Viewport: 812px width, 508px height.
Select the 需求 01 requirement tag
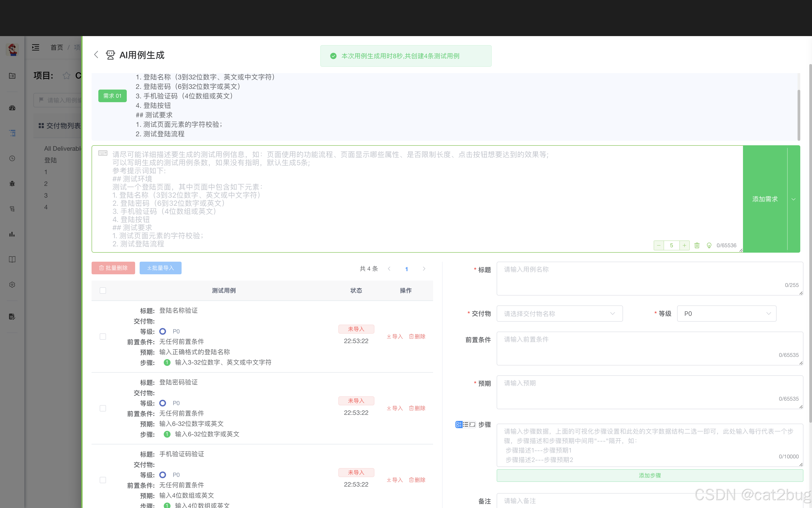112,96
